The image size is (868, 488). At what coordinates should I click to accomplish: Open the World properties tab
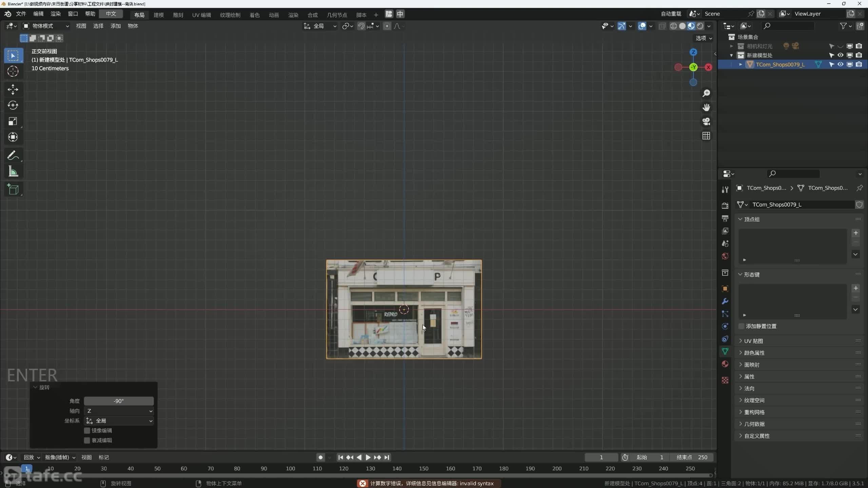pyautogui.click(x=725, y=256)
